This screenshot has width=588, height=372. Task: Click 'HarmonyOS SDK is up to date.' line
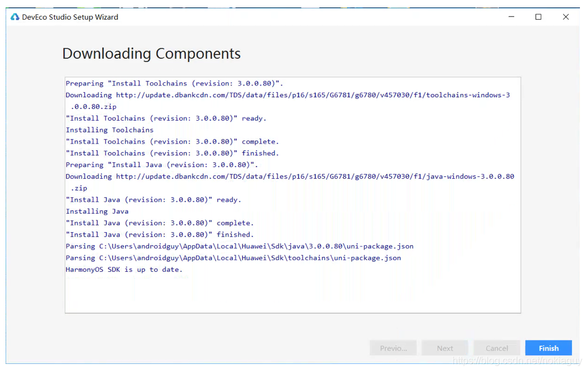pyautogui.click(x=124, y=269)
